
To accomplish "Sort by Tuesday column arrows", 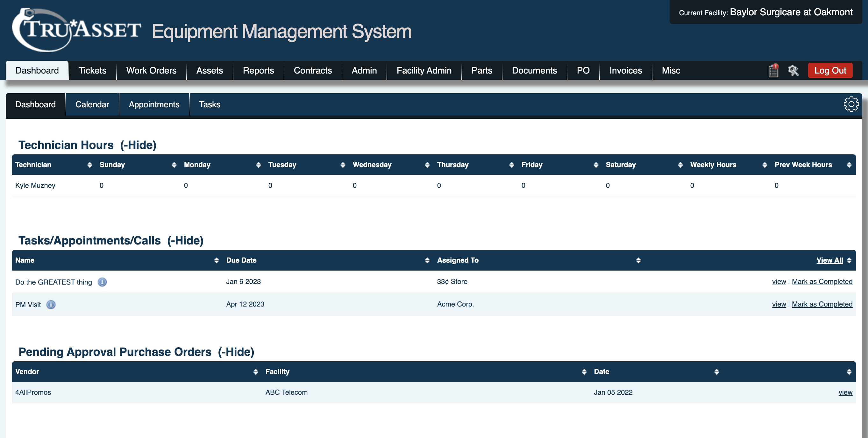I will 343,165.
